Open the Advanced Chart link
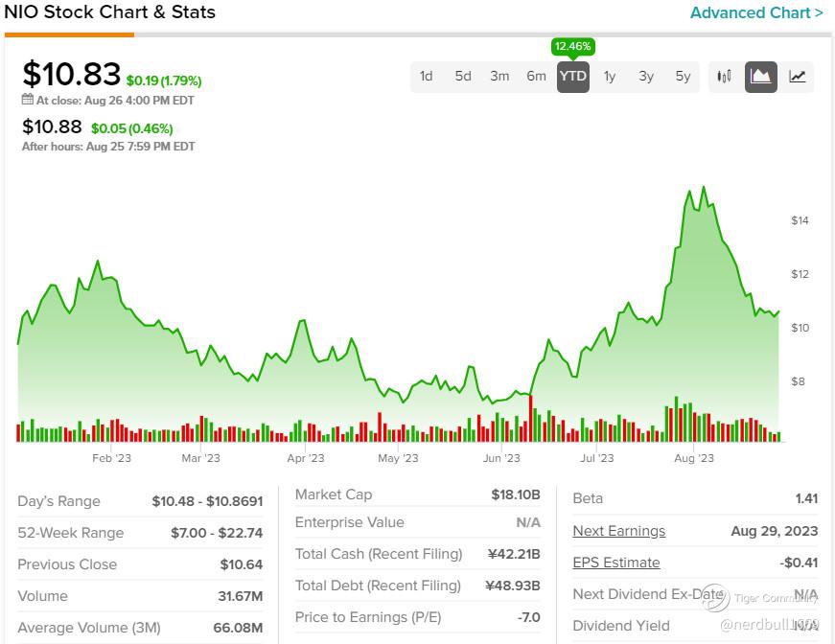This screenshot has height=644, width=835. [x=756, y=12]
